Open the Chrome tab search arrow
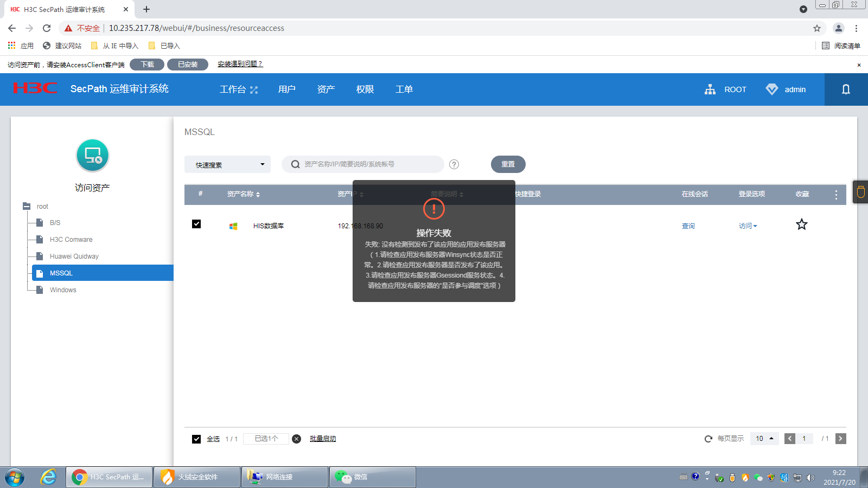 (x=803, y=9)
